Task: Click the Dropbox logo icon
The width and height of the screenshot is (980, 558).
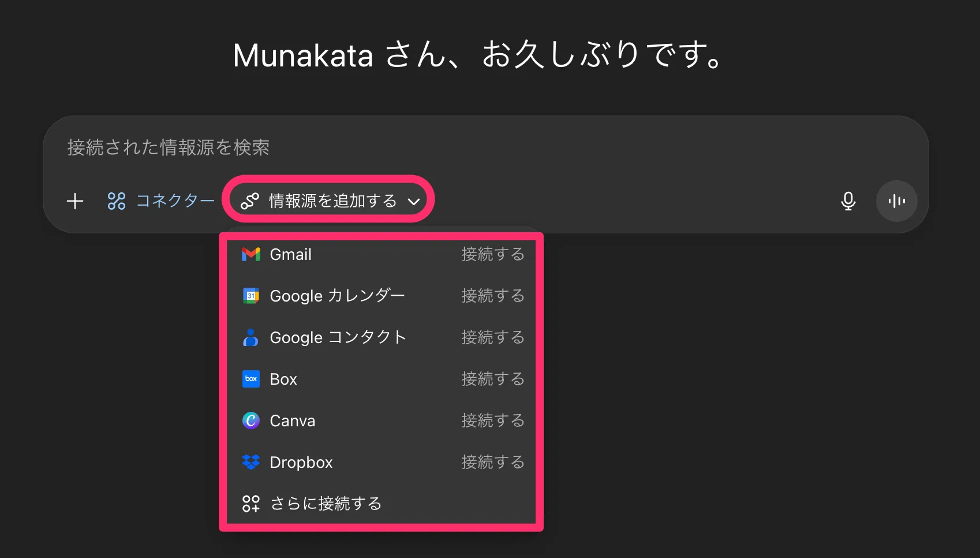Action: 251,462
